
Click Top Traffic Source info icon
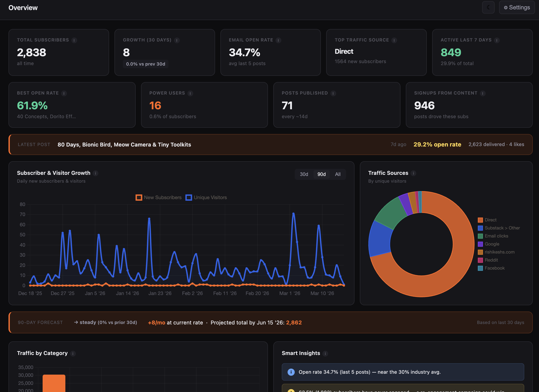(x=394, y=40)
